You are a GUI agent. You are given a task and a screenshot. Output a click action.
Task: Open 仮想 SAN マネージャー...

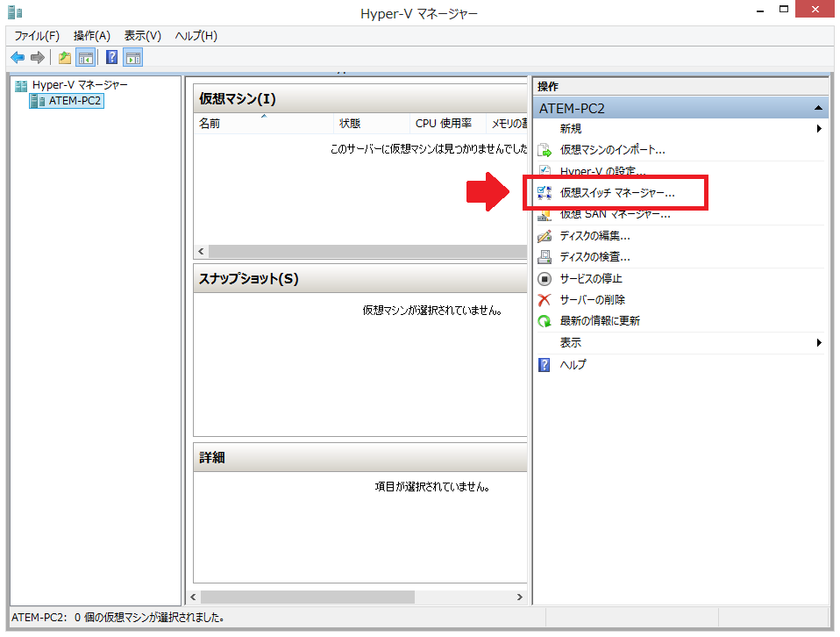click(x=615, y=215)
